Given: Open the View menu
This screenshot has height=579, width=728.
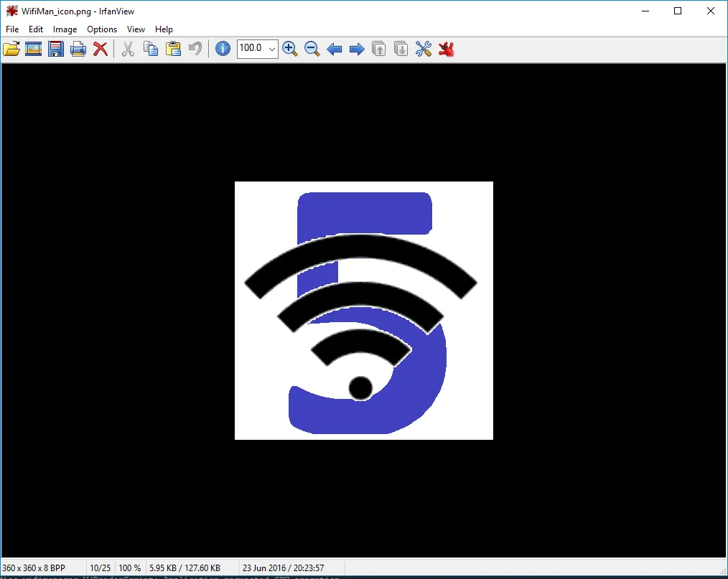Looking at the screenshot, I should tap(136, 29).
